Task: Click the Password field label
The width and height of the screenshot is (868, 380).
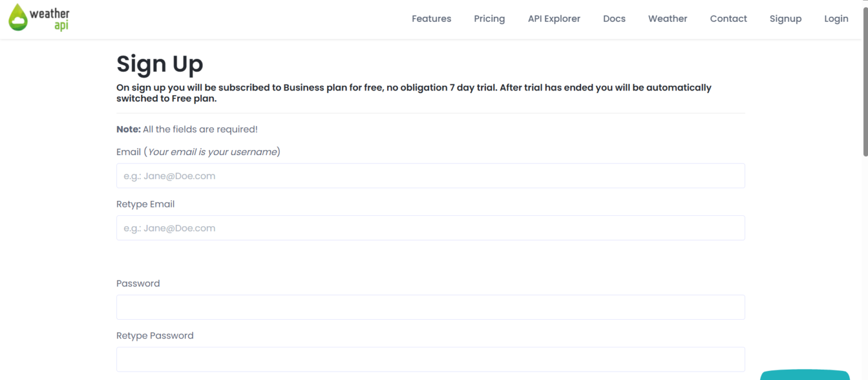Action: tap(138, 283)
